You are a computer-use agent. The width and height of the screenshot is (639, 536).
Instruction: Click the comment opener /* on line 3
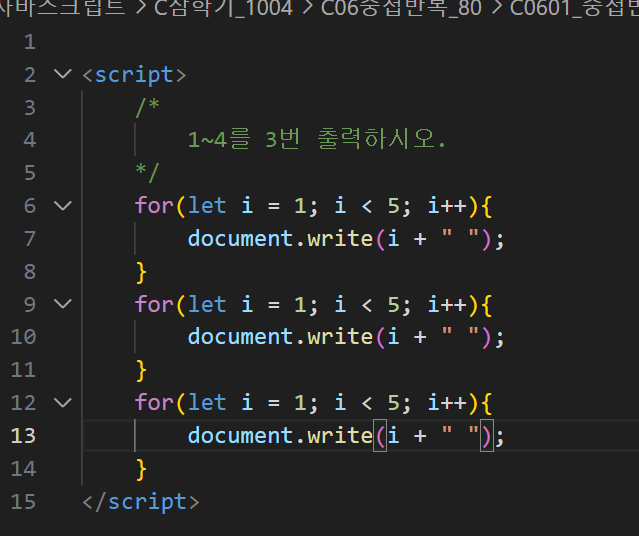pos(147,107)
